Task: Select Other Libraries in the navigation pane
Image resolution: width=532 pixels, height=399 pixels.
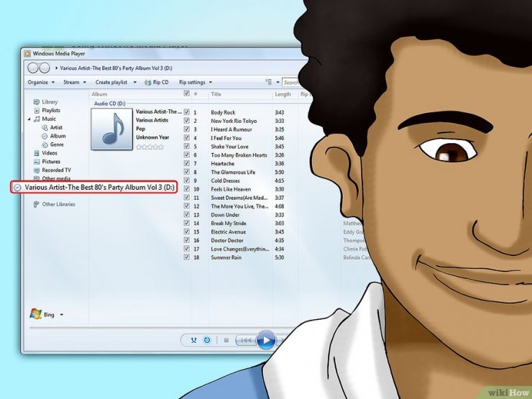Action: coord(58,204)
